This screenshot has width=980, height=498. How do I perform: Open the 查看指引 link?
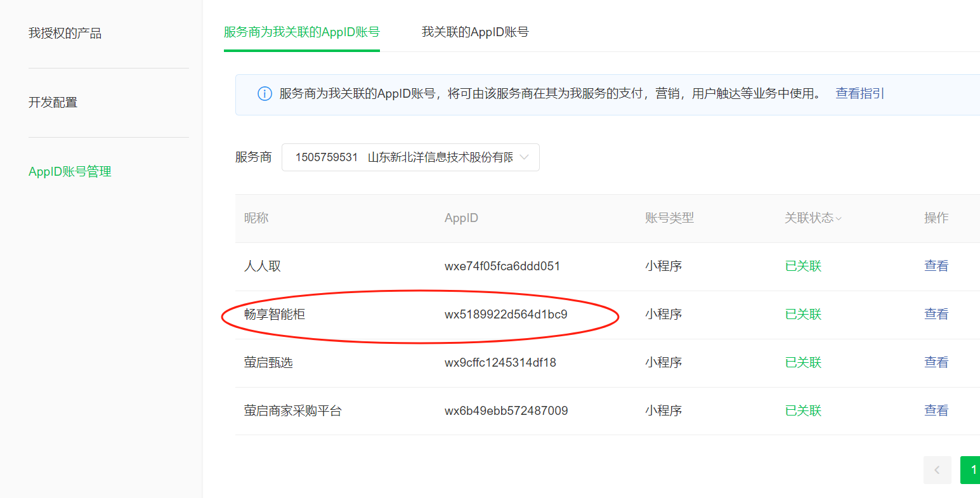(859, 93)
